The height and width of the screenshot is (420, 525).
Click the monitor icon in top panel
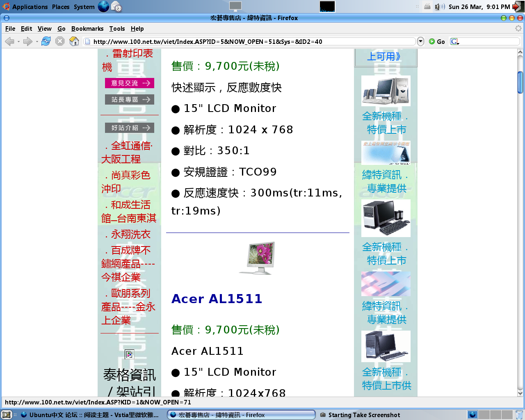(235, 7)
